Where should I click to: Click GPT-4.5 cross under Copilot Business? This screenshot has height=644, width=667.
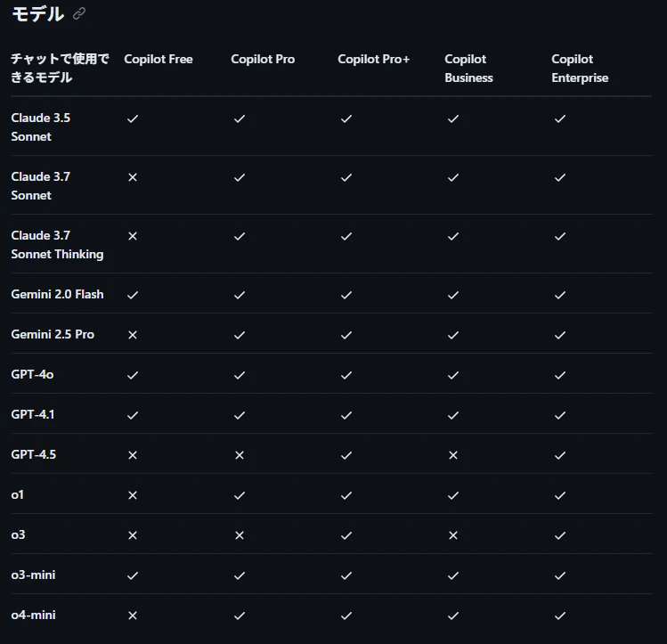click(x=453, y=455)
